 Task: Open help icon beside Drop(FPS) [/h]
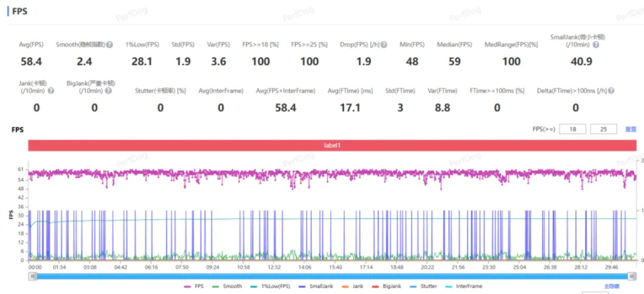coord(384,44)
